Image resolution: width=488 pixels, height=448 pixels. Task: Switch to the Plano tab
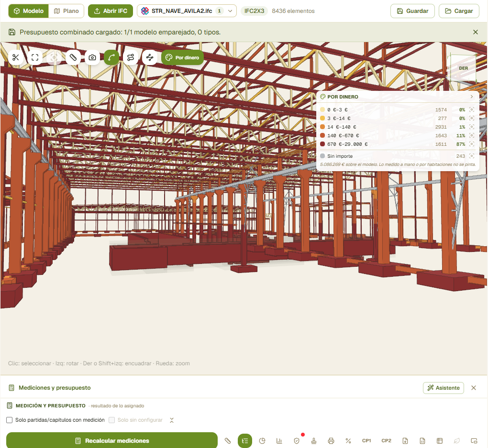[x=67, y=11]
